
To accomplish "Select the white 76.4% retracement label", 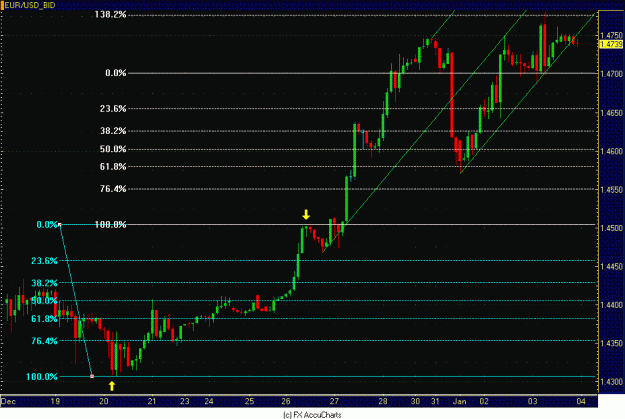I will click(x=113, y=189).
